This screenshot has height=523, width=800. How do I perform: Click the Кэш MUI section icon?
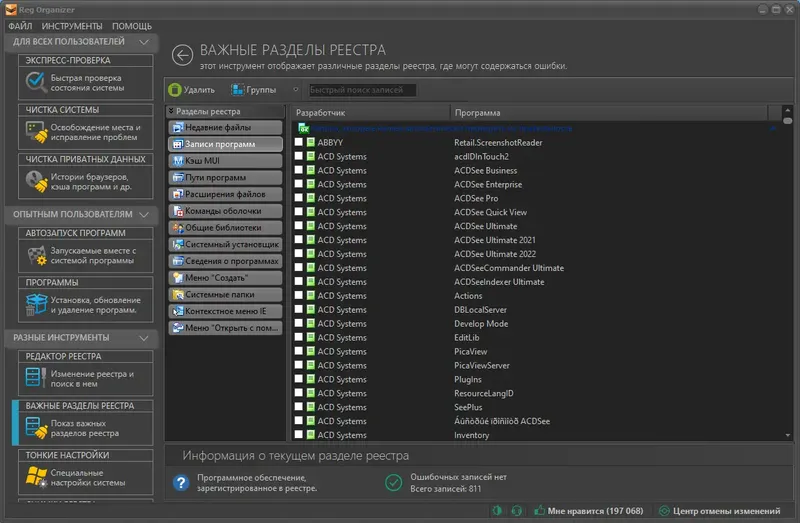178,161
